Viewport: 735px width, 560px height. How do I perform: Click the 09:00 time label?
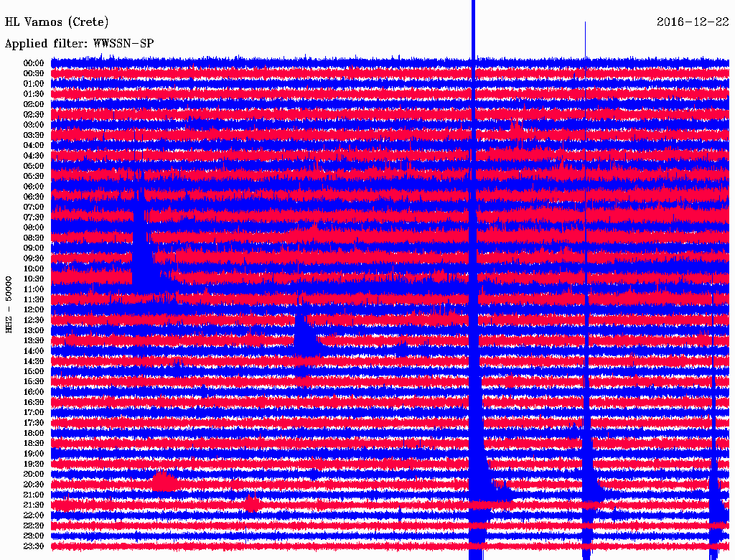(x=34, y=248)
